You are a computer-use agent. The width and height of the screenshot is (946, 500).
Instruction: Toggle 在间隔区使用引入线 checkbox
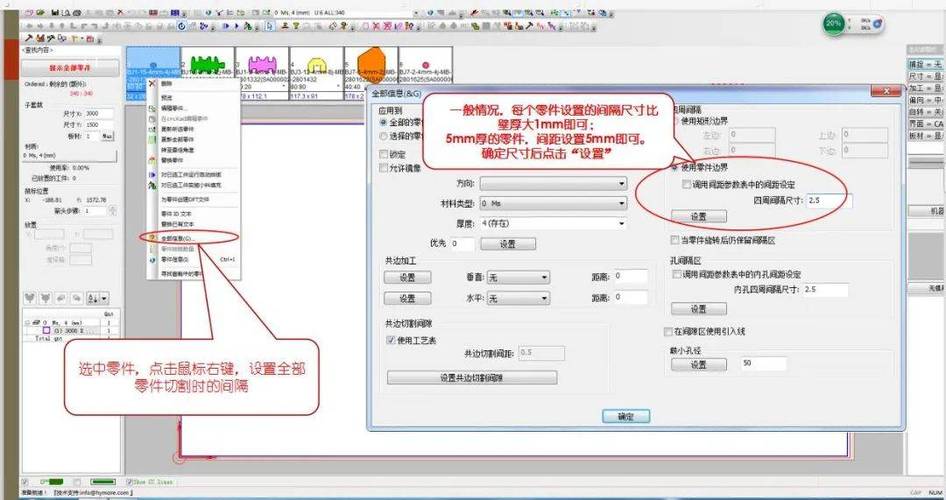coord(668,332)
